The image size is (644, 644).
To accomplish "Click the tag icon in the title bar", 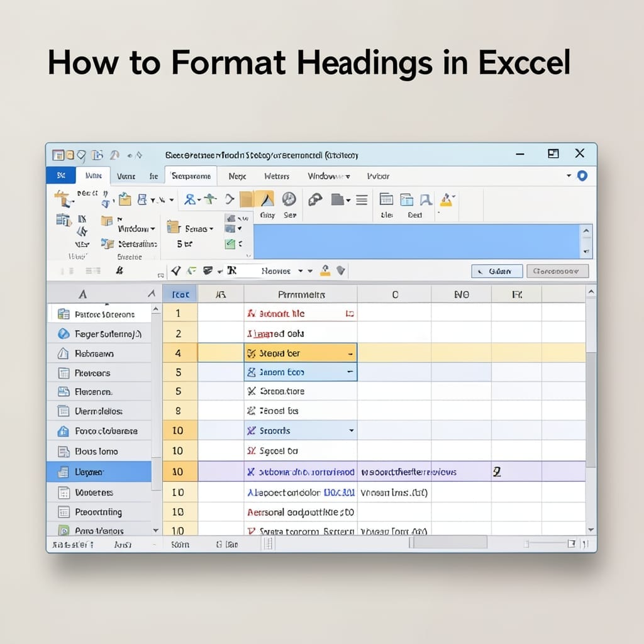I will (81, 155).
